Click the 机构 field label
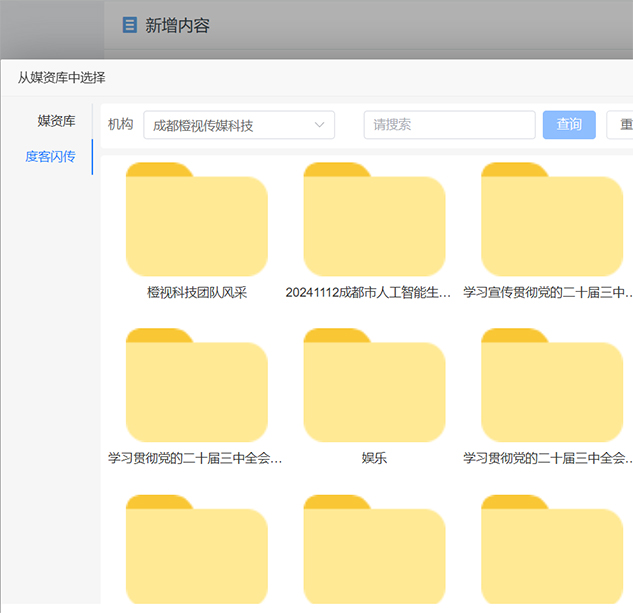 (x=120, y=124)
